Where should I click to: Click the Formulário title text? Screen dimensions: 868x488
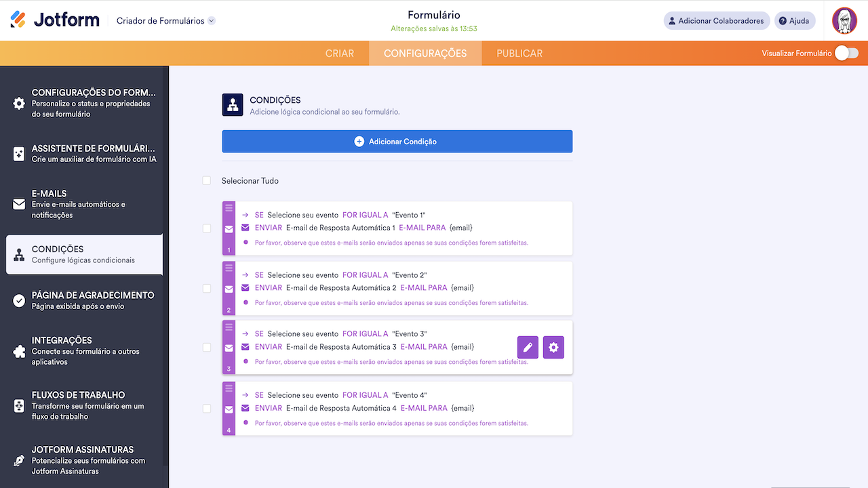coord(434,15)
